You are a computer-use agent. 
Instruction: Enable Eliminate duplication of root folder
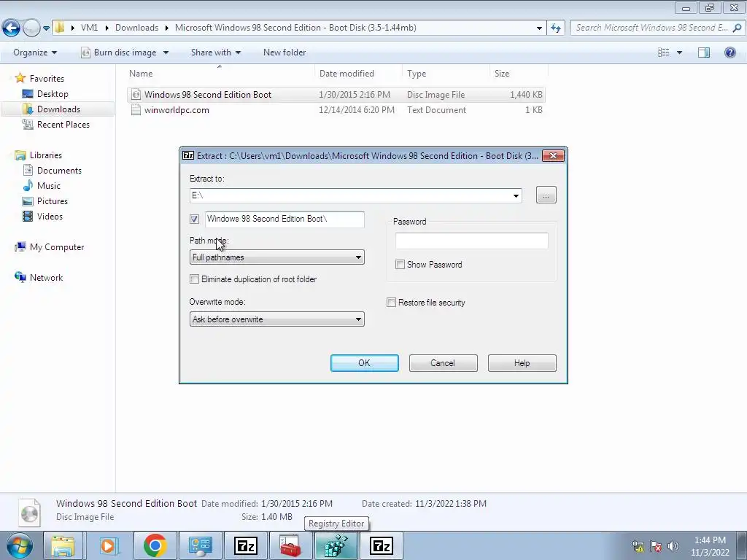[194, 279]
